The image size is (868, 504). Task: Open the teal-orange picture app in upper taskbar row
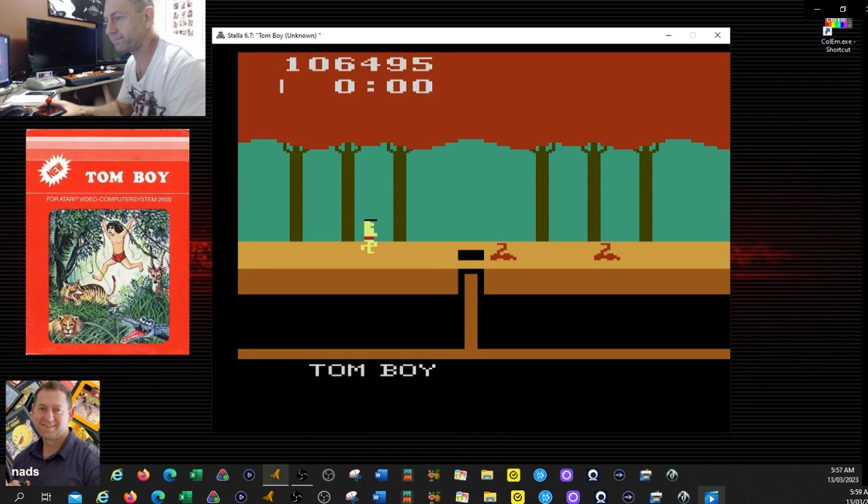point(408,475)
